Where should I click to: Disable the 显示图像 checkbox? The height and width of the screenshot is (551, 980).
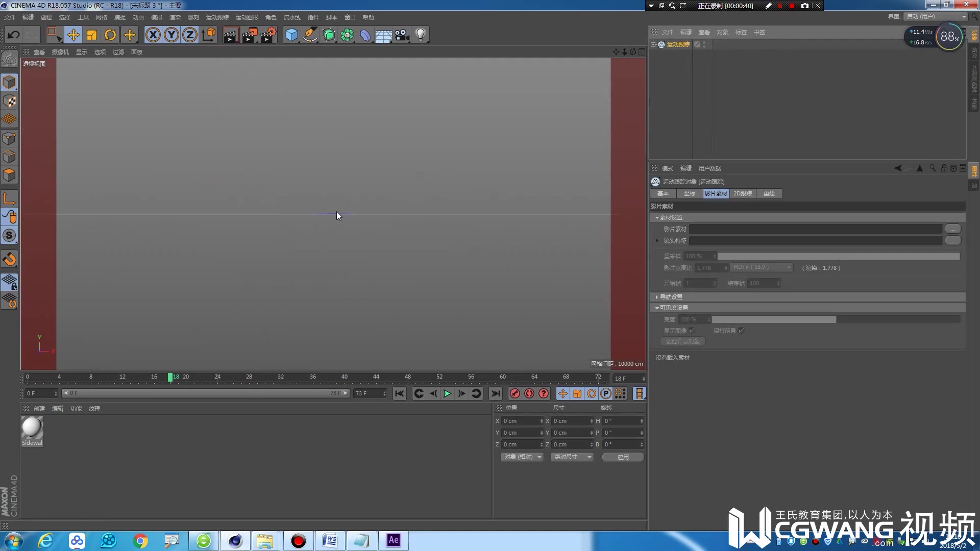pos(692,331)
